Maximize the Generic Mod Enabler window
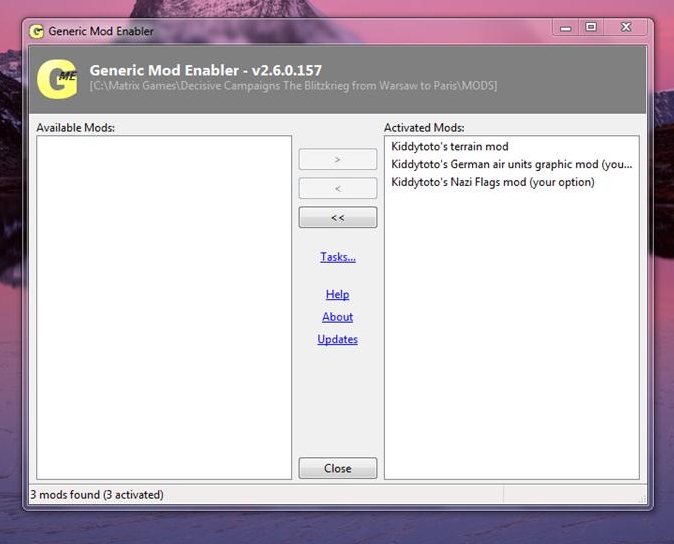674x544 pixels. (591, 28)
